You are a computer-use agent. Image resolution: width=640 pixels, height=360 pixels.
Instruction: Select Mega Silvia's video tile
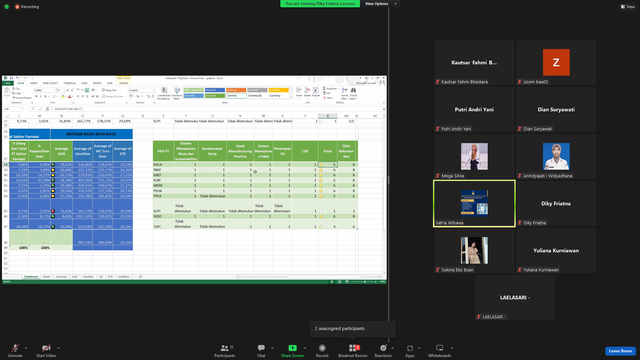coord(474,156)
